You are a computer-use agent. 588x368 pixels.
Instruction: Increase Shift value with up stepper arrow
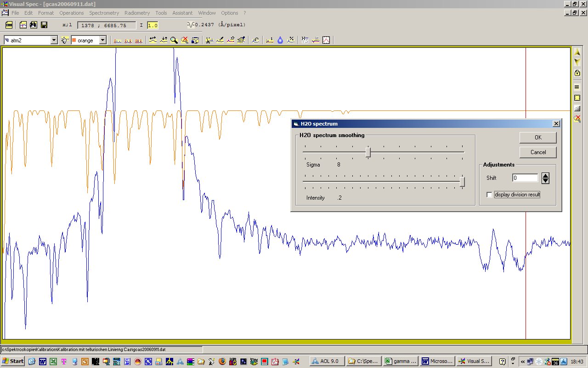pyautogui.click(x=545, y=175)
